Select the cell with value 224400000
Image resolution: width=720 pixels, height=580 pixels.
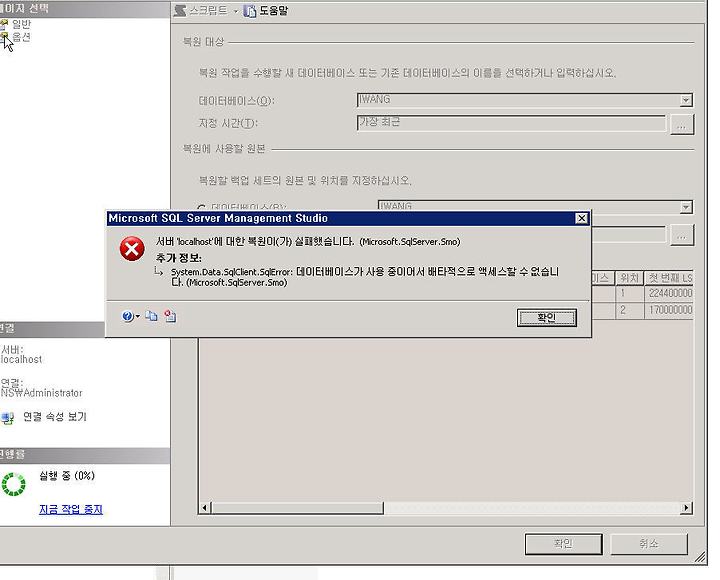tap(669, 293)
